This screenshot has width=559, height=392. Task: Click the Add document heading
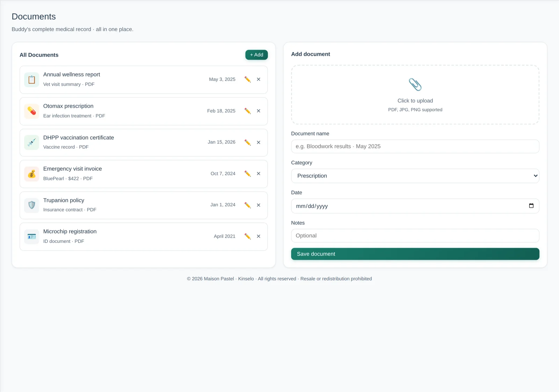(311, 54)
